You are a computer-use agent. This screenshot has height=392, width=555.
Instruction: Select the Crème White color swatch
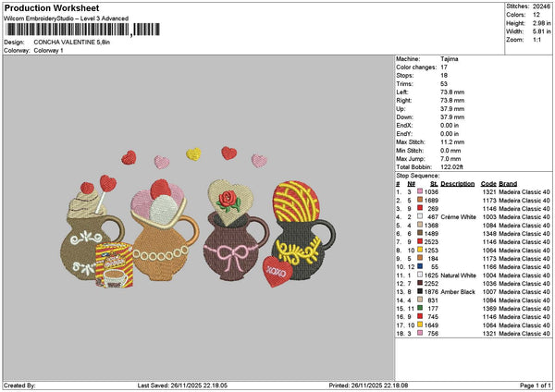(420, 217)
